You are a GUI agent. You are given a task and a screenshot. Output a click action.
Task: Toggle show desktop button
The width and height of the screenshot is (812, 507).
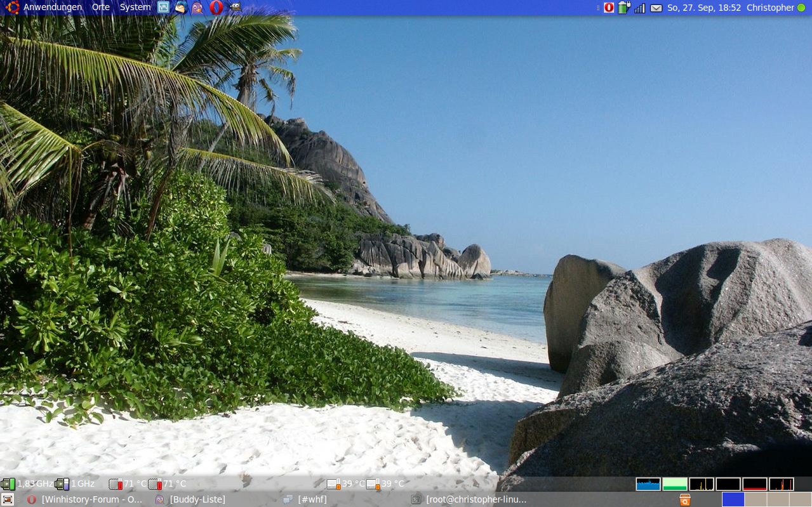[x=8, y=499]
